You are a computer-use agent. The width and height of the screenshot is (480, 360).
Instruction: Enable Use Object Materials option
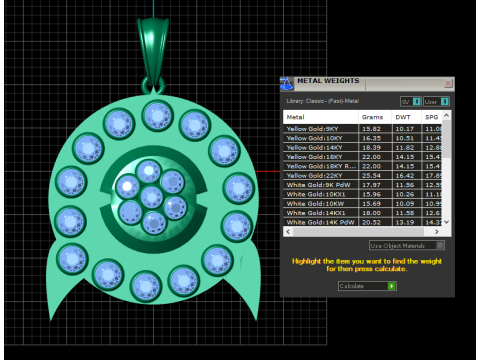click(x=407, y=246)
